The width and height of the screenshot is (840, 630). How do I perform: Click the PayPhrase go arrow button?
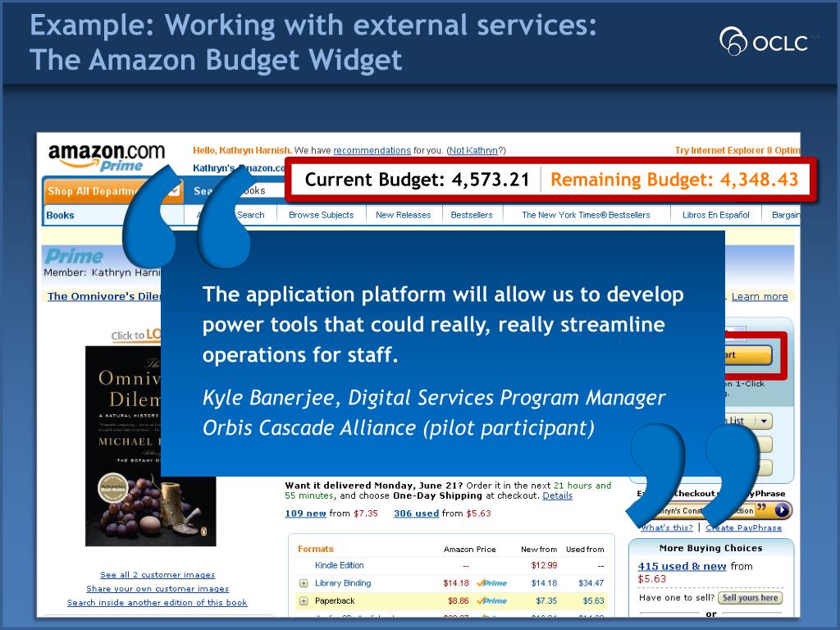point(782,510)
